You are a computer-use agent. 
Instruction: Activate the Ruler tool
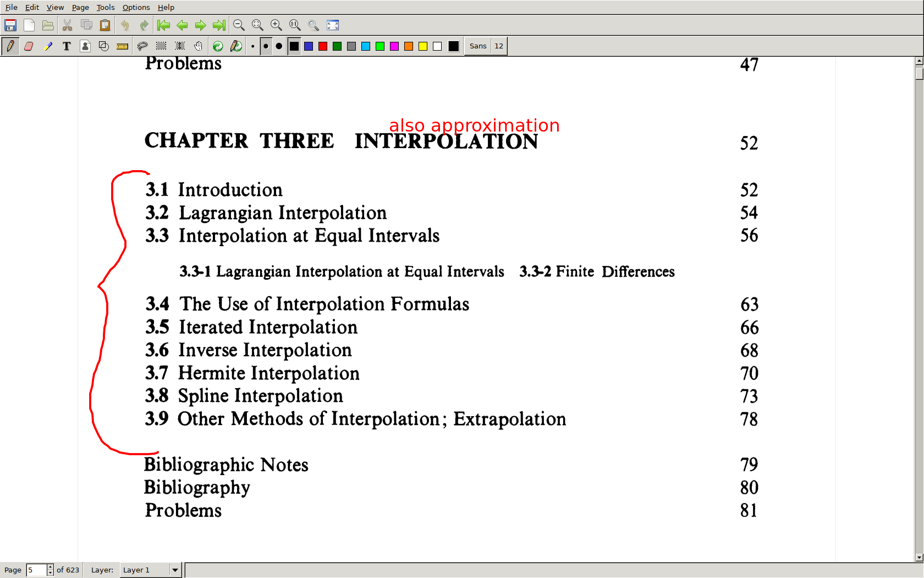122,46
